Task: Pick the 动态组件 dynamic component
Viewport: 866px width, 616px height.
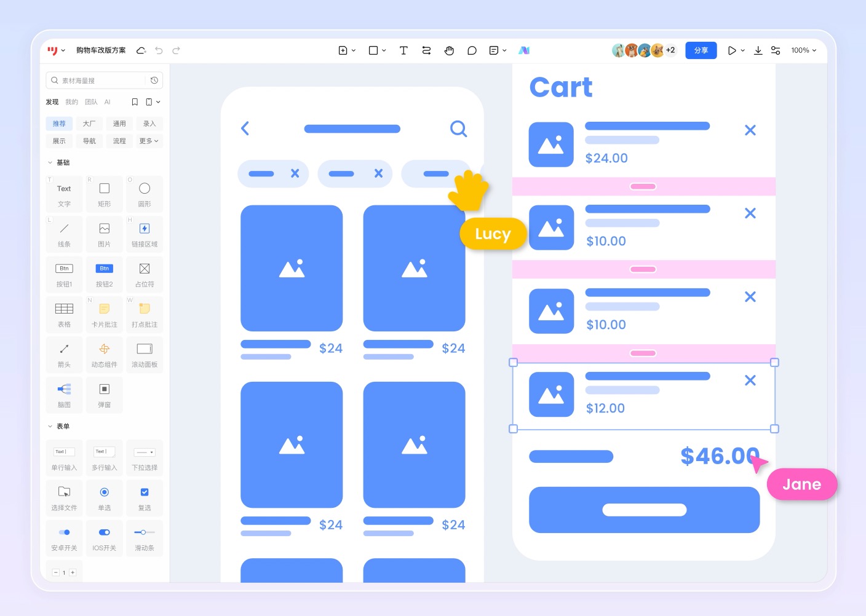Action: (105, 355)
